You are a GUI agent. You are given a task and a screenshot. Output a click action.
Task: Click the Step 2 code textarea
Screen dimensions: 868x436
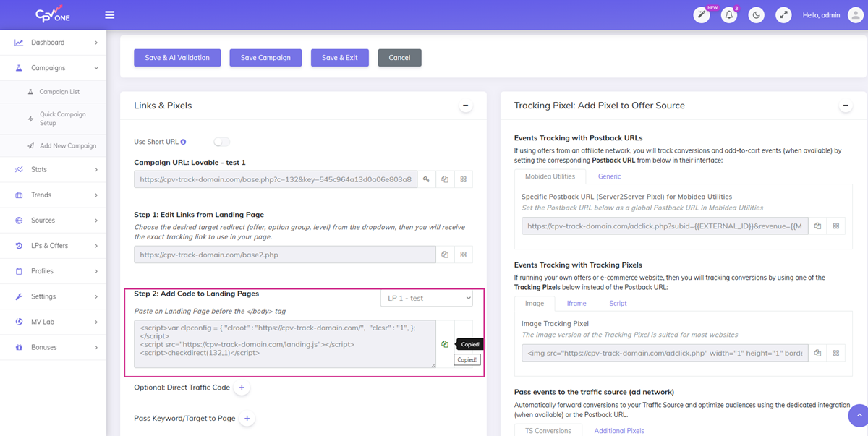(285, 344)
